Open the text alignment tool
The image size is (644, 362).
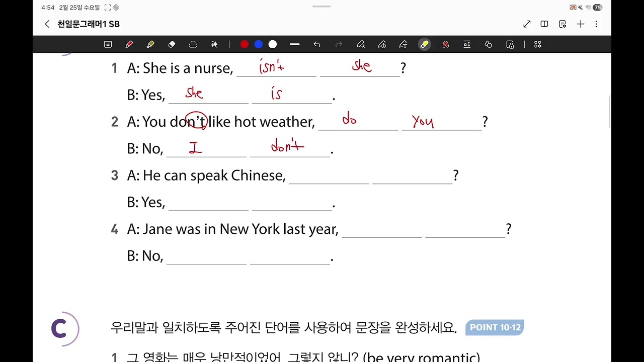pos(467,45)
